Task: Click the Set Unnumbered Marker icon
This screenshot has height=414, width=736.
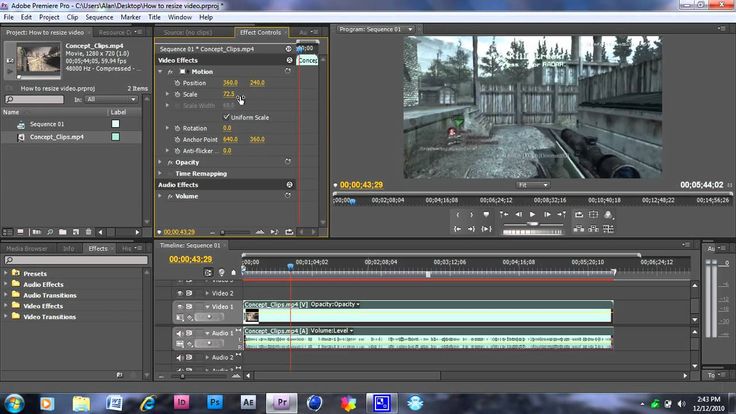Action: (x=486, y=215)
